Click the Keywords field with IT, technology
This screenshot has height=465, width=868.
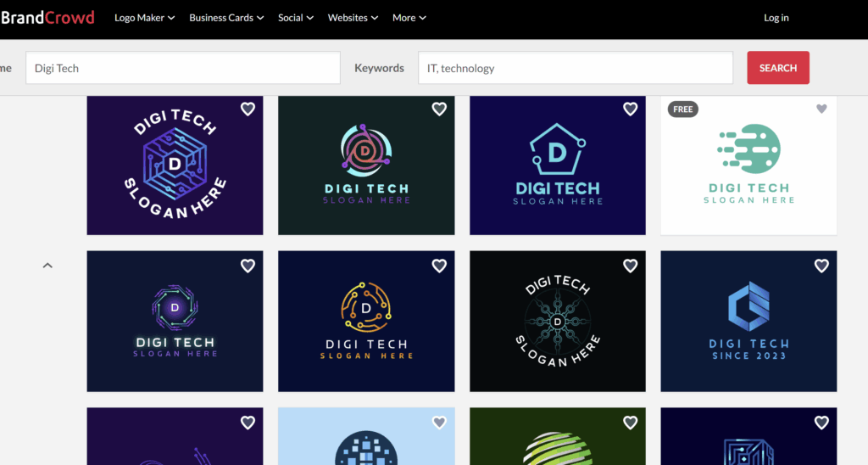575,68
